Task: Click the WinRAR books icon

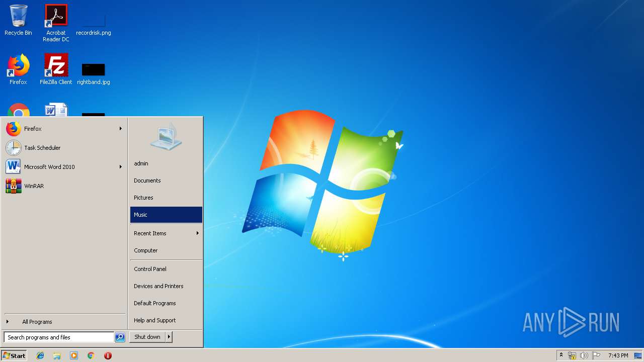Action: [14, 186]
